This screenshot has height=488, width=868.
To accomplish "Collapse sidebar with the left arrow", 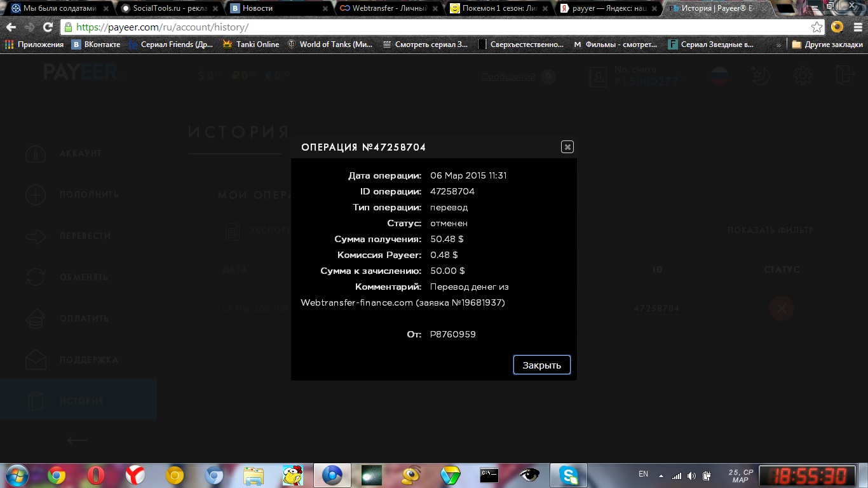I will click(77, 440).
